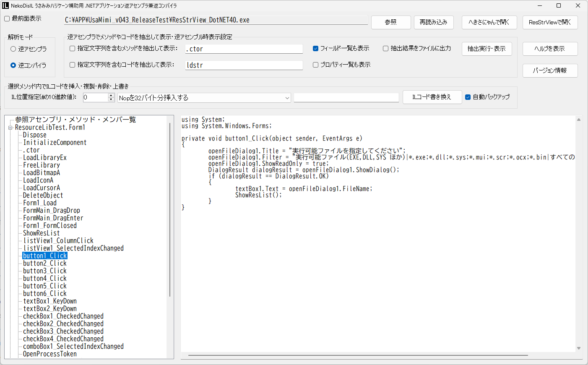The image size is (588, 365).
Task: Select LoadBitmapA in the method list
Action: (42, 173)
